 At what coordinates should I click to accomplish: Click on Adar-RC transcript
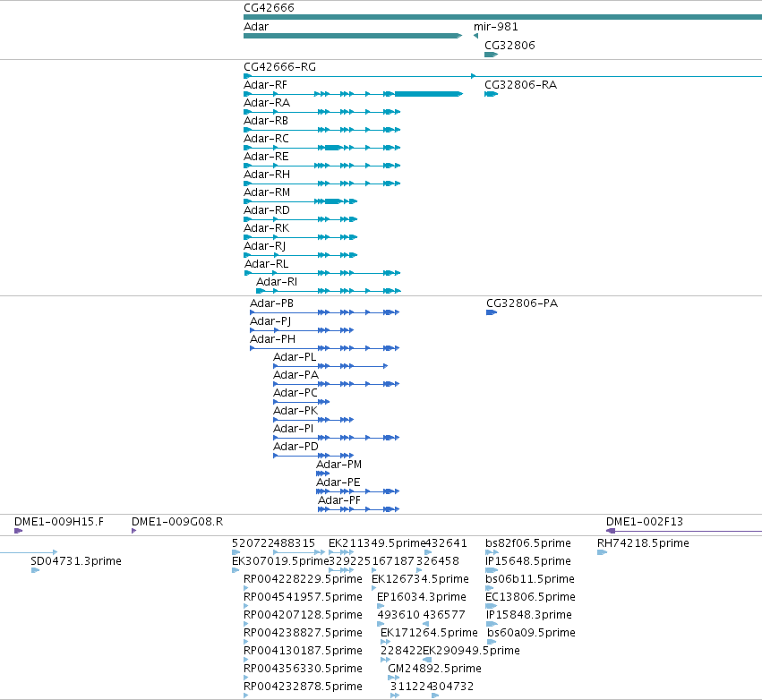[x=321, y=148]
